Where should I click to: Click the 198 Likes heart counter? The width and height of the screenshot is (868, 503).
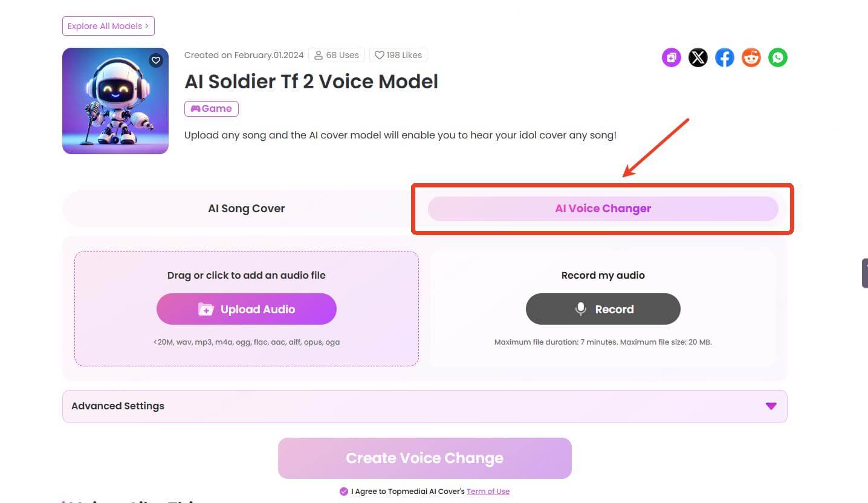point(398,55)
